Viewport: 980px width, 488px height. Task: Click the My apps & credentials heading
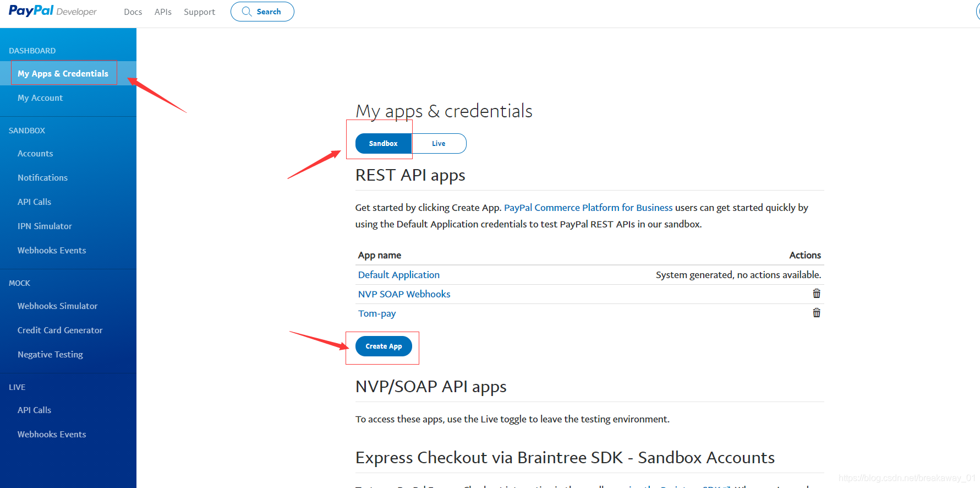pyautogui.click(x=444, y=111)
